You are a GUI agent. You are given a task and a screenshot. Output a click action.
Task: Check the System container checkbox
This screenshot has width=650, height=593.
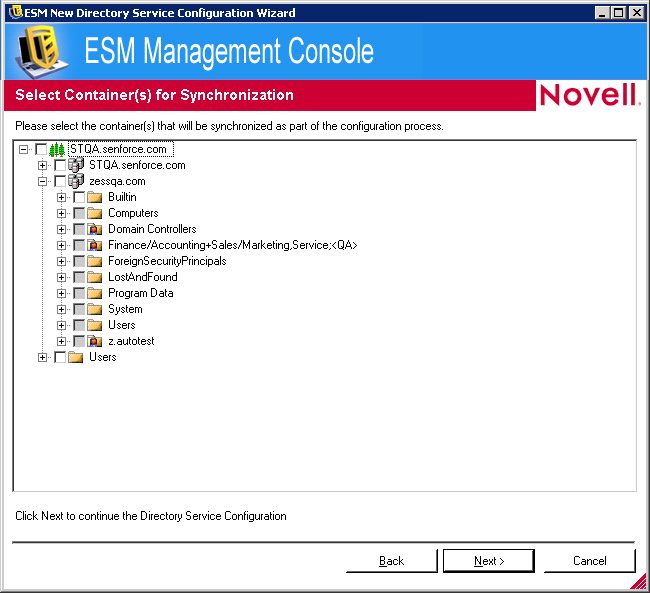pyautogui.click(x=79, y=309)
